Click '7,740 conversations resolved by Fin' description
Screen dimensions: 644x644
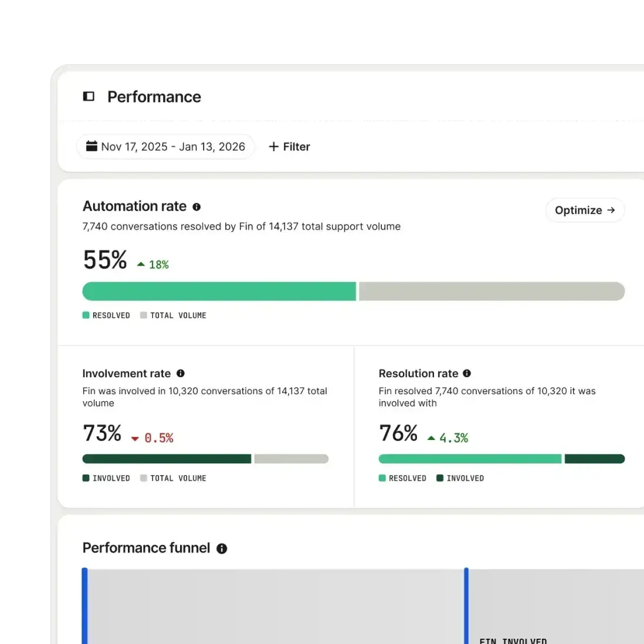[242, 226]
